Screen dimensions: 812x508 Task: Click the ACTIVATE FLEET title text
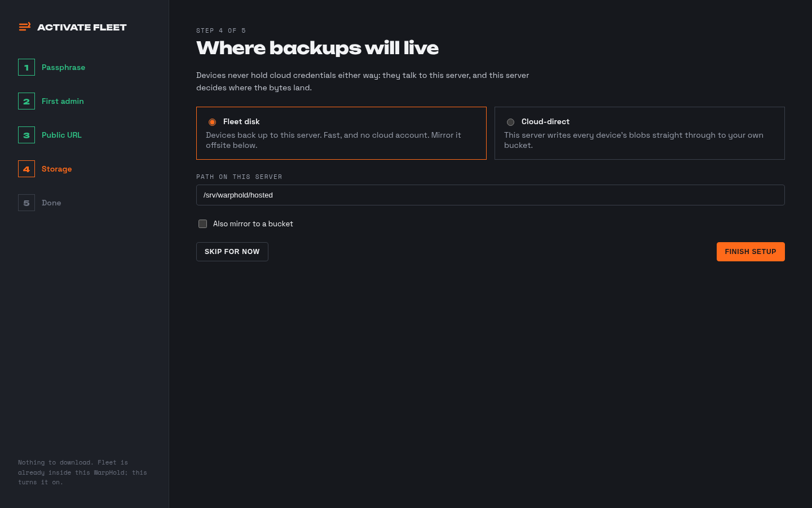[x=82, y=27]
